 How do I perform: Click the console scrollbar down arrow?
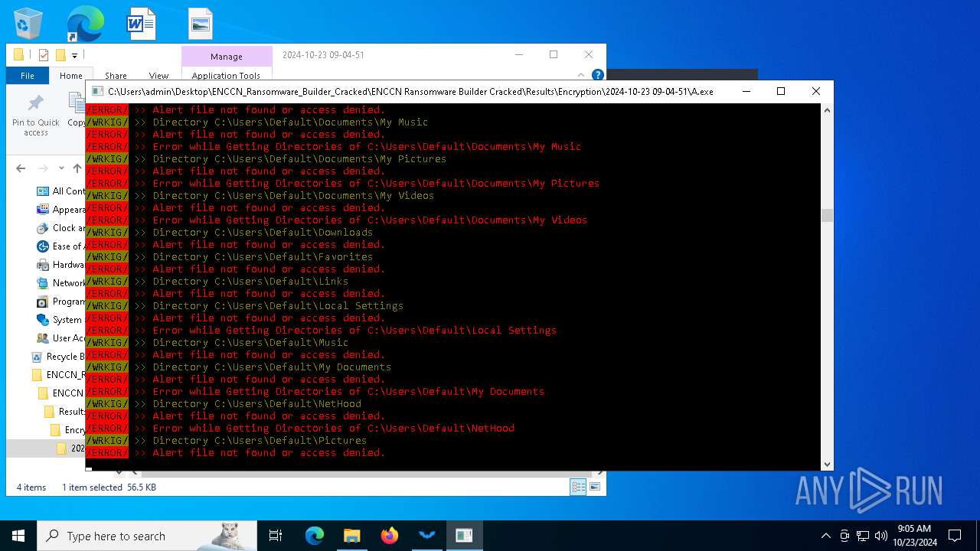827,464
